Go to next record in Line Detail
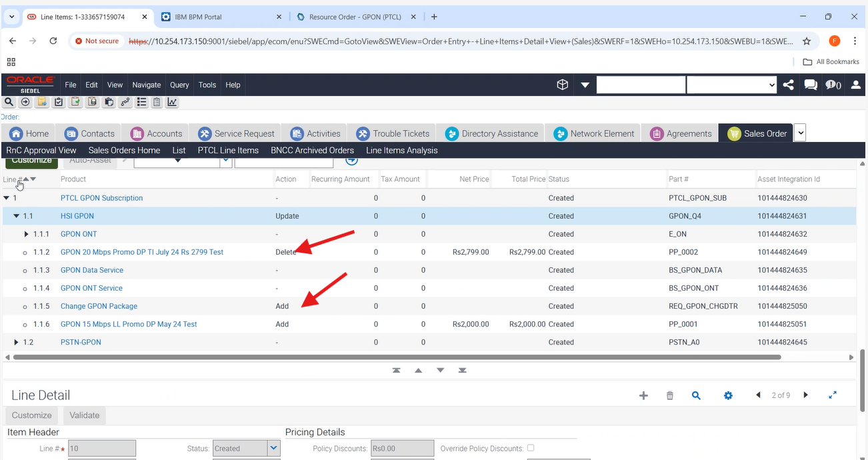The width and height of the screenshot is (868, 460). click(x=805, y=395)
